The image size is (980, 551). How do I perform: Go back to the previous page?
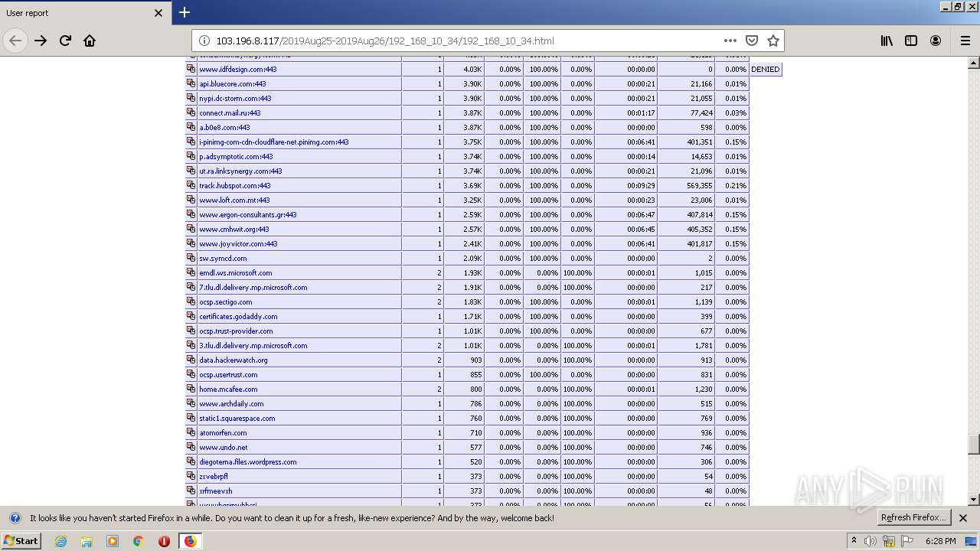(15, 41)
